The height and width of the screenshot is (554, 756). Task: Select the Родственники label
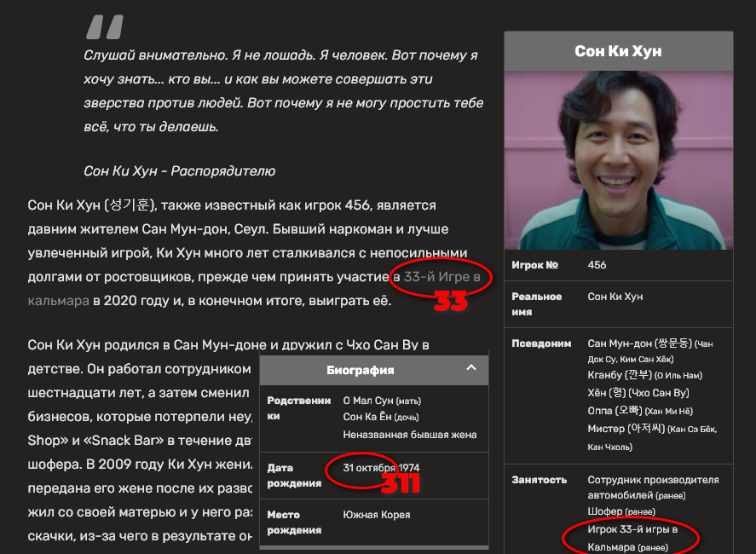(299, 408)
